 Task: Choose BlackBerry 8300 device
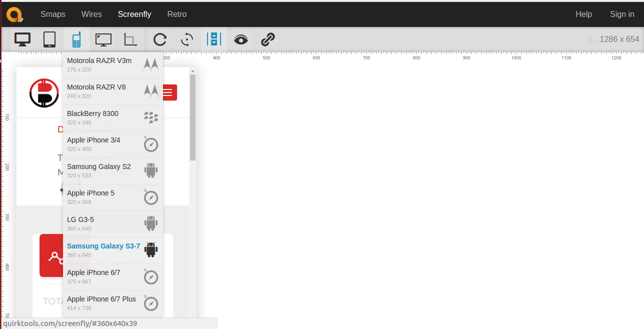(113, 118)
